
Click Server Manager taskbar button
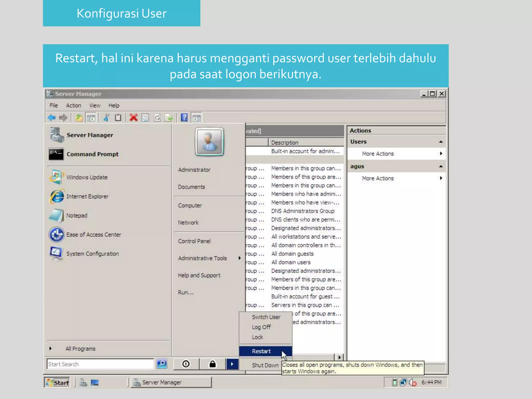pos(171,382)
